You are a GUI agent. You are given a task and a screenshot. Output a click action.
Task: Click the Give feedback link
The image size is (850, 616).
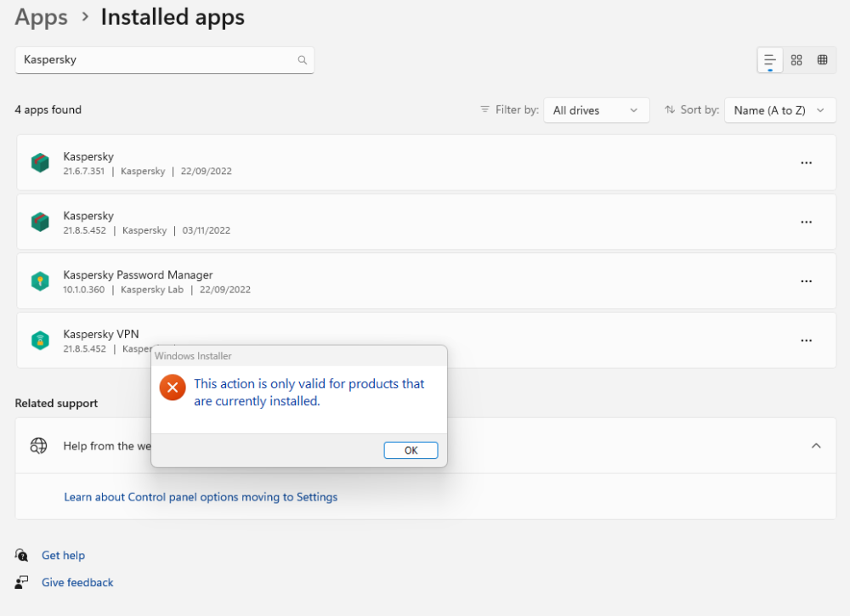click(x=77, y=582)
